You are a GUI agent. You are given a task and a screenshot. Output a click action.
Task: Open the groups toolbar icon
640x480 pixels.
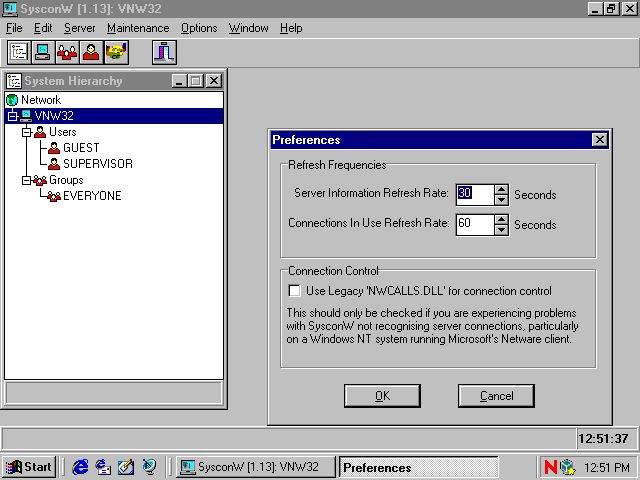pyautogui.click(x=67, y=52)
